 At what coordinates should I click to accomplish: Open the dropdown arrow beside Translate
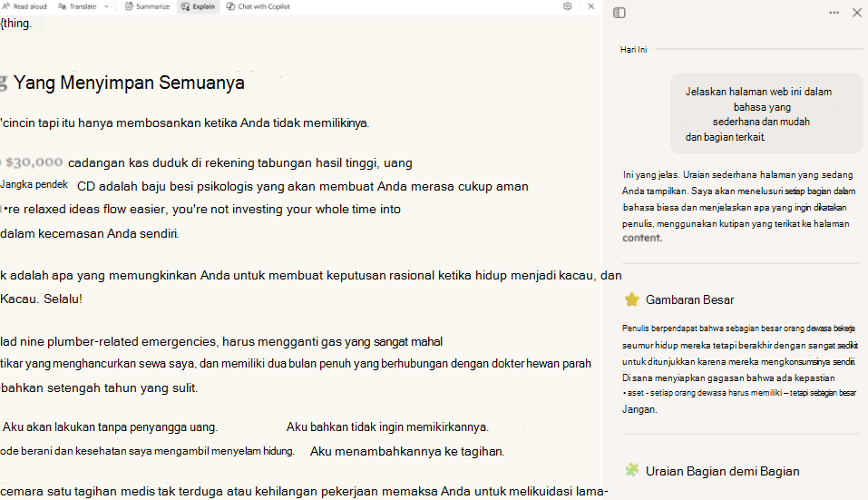point(106,6)
